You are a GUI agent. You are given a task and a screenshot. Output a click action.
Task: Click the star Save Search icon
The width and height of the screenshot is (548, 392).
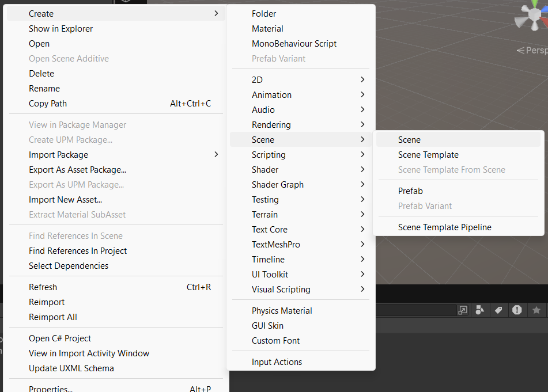point(536,310)
